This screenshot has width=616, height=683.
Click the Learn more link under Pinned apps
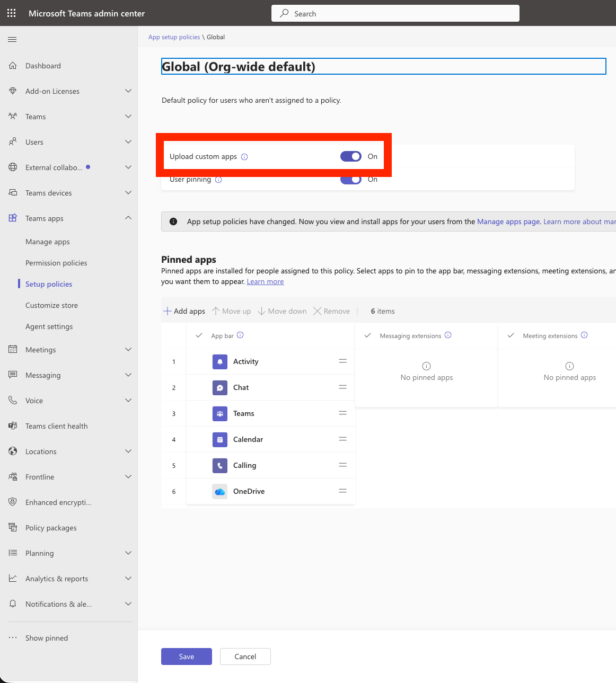[265, 281]
